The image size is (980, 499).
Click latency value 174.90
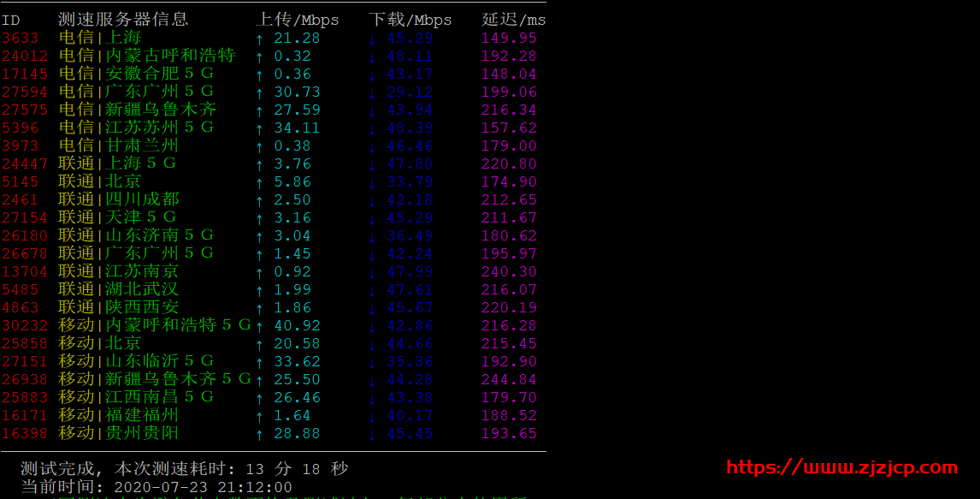[509, 182]
